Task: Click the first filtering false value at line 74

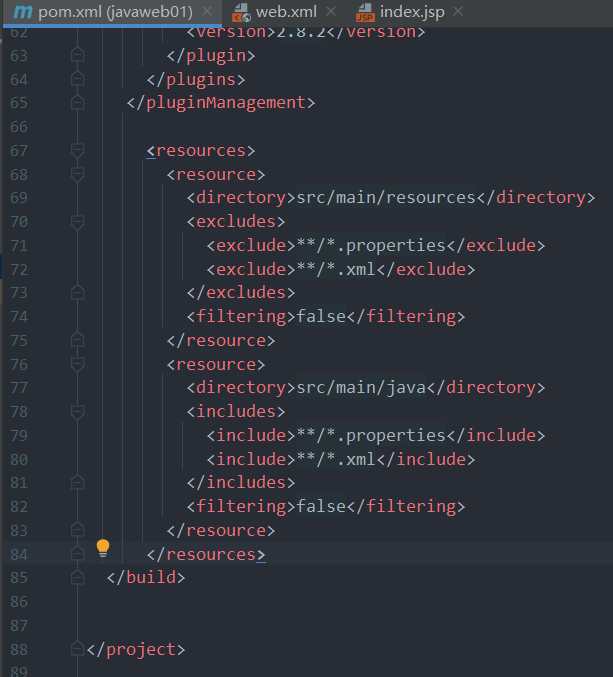Action: point(321,316)
